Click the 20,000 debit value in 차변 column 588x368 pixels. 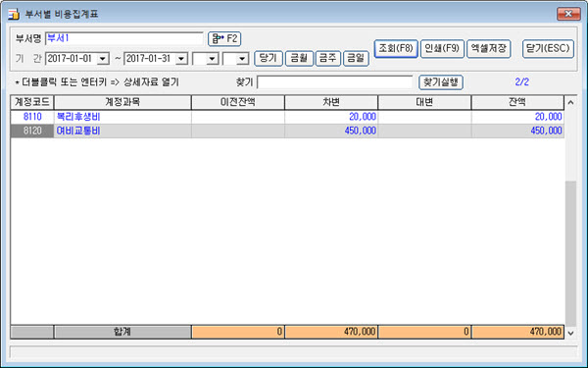point(363,117)
